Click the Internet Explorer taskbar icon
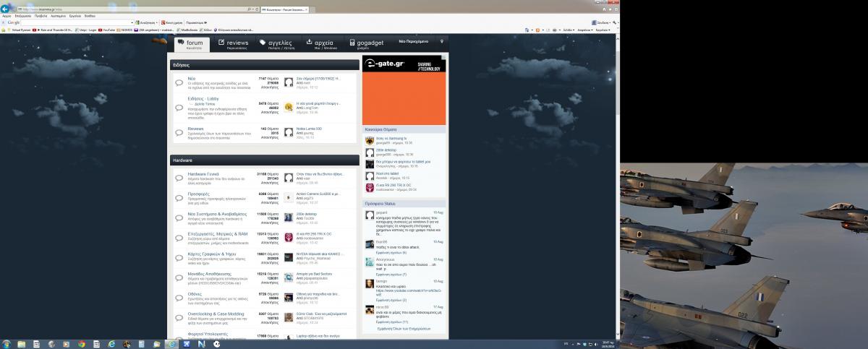 [171, 344]
